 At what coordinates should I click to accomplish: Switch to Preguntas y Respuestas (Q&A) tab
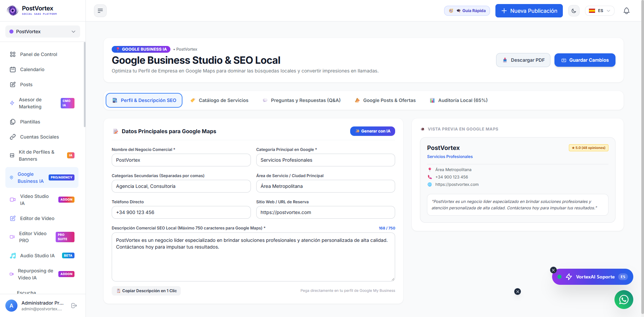[302, 100]
